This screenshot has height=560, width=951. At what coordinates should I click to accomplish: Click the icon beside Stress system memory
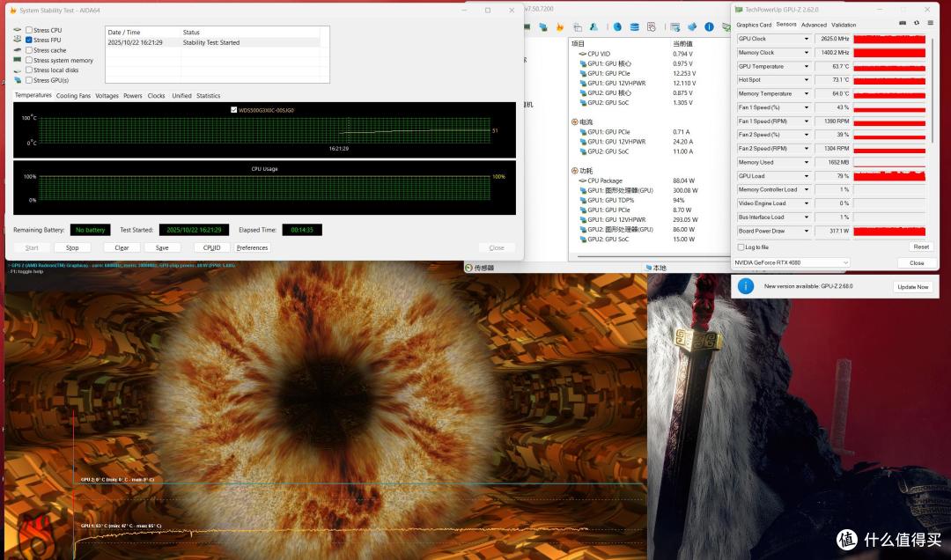click(18, 60)
